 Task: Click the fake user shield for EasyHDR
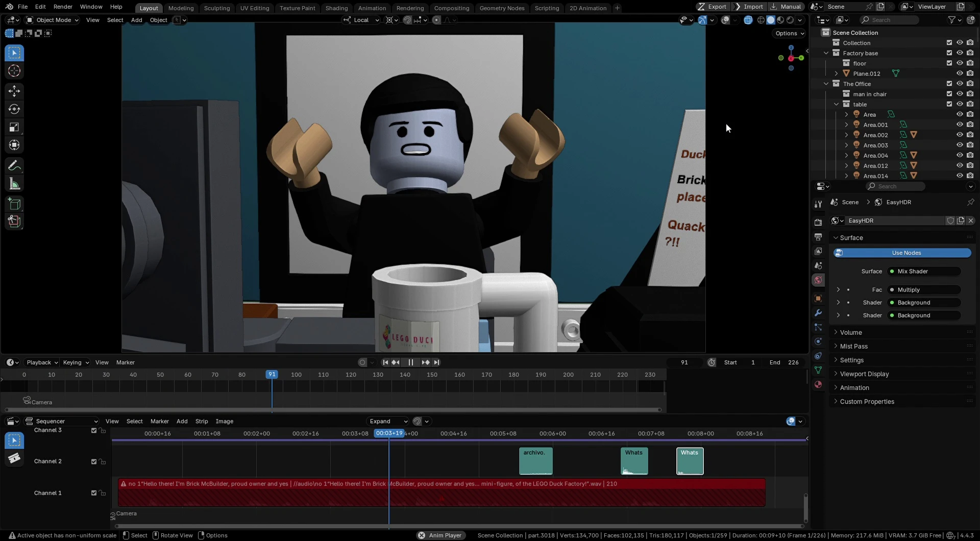coord(950,220)
